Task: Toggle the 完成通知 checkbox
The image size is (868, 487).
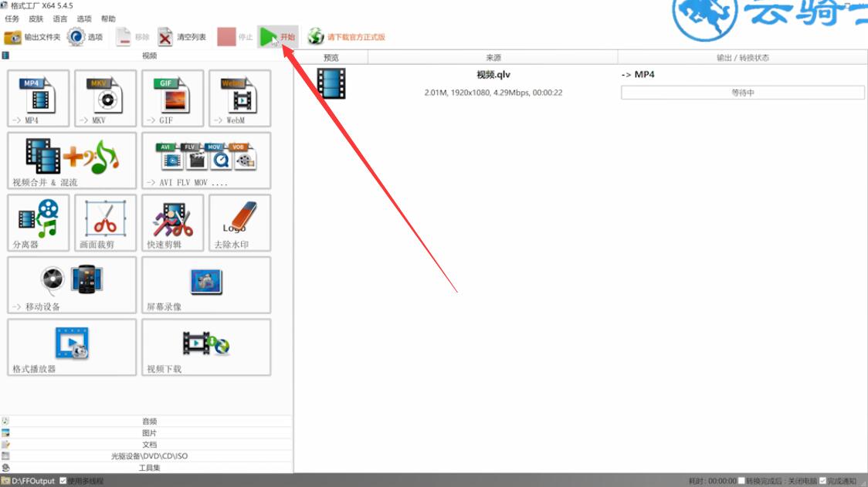Action: click(822, 481)
